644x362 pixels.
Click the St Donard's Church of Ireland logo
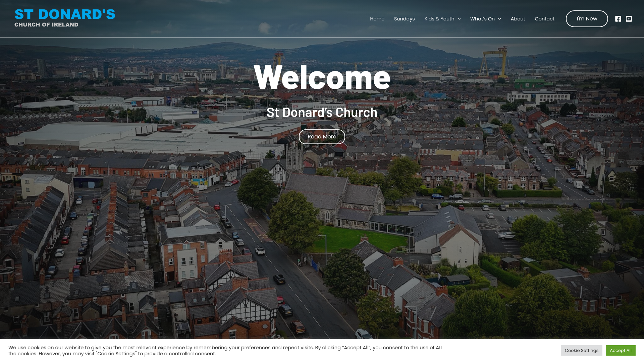pyautogui.click(x=65, y=18)
